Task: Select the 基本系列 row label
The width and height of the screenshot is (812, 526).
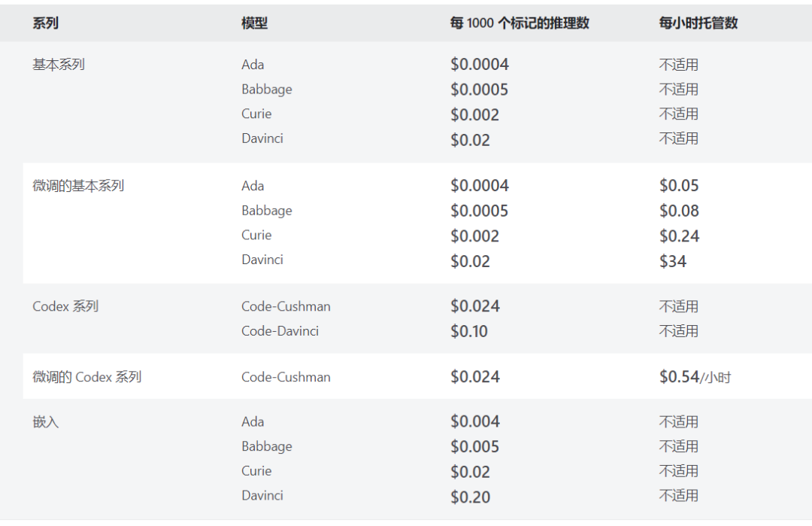Action: [59, 65]
